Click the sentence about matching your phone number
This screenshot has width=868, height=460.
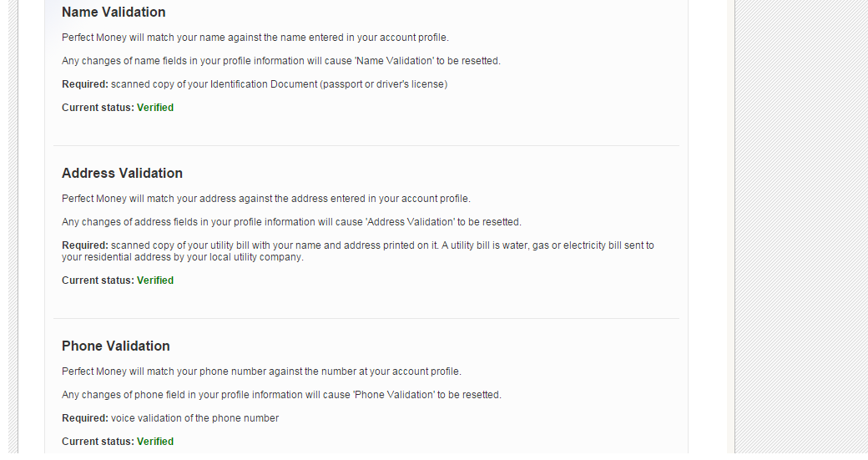261,372
